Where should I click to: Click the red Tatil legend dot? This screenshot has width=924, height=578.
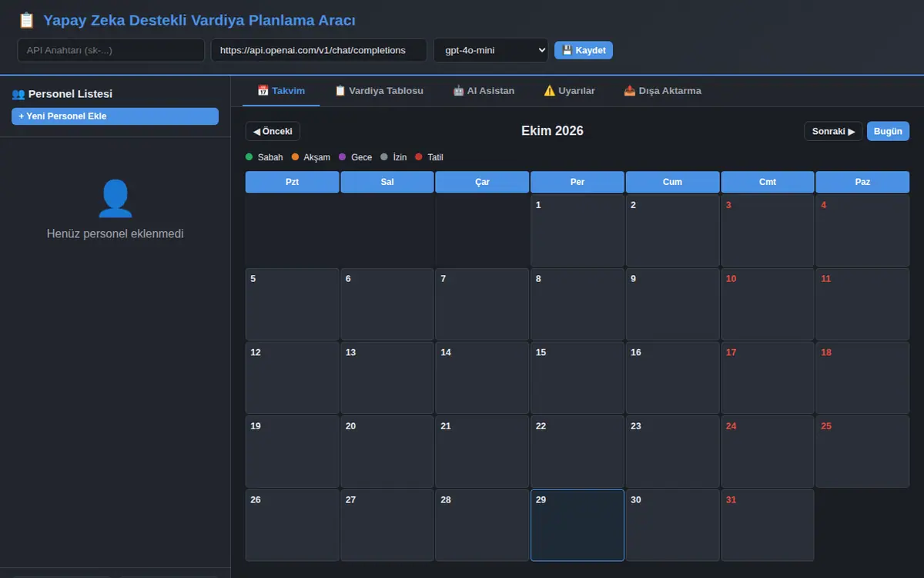(x=419, y=157)
